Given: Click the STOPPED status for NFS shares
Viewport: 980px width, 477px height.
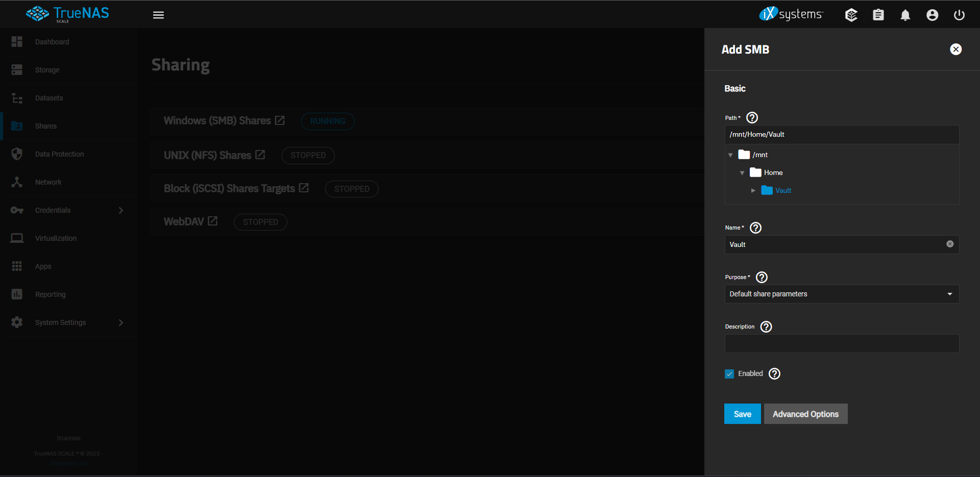Looking at the screenshot, I should [308, 155].
